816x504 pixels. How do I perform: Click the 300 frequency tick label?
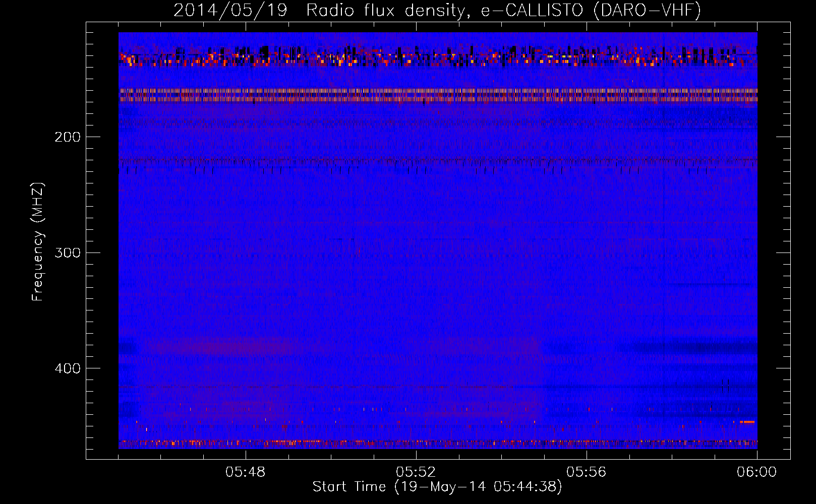[x=68, y=253]
